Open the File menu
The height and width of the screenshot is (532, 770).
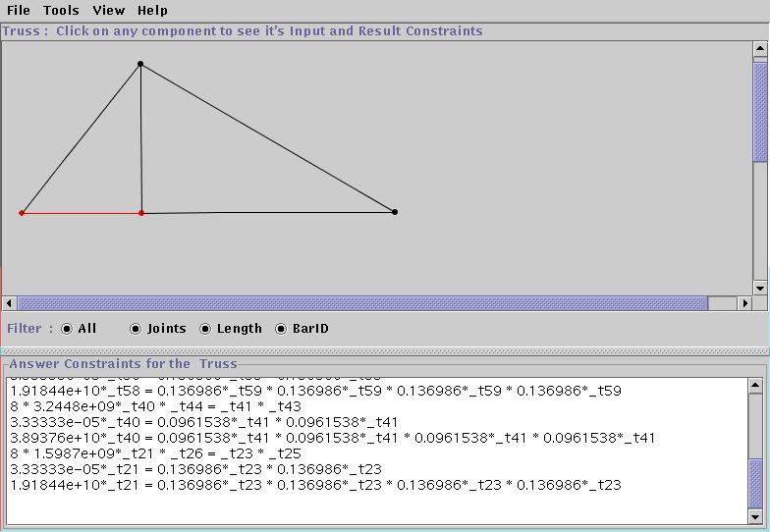(x=18, y=11)
